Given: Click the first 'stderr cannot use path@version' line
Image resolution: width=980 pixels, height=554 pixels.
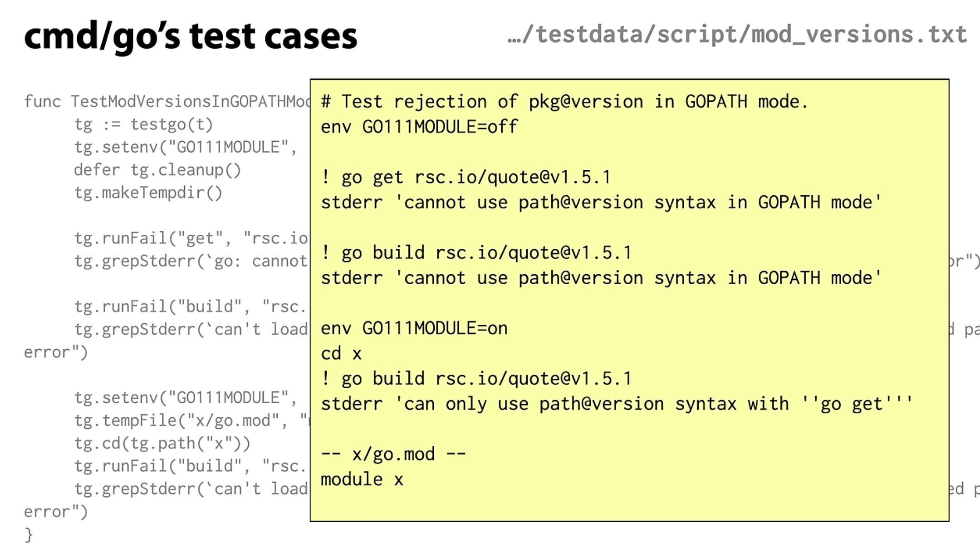Looking at the screenshot, I should pyautogui.click(x=601, y=203).
